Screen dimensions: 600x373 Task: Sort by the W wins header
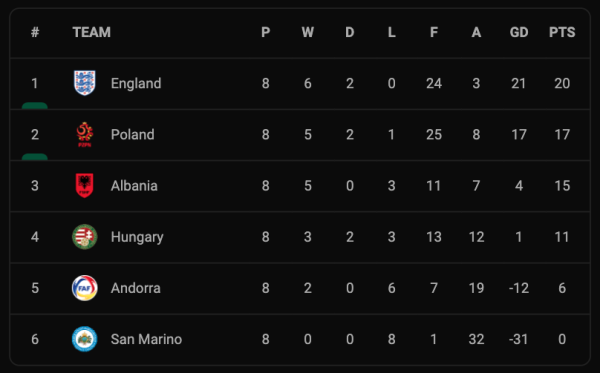pyautogui.click(x=308, y=32)
